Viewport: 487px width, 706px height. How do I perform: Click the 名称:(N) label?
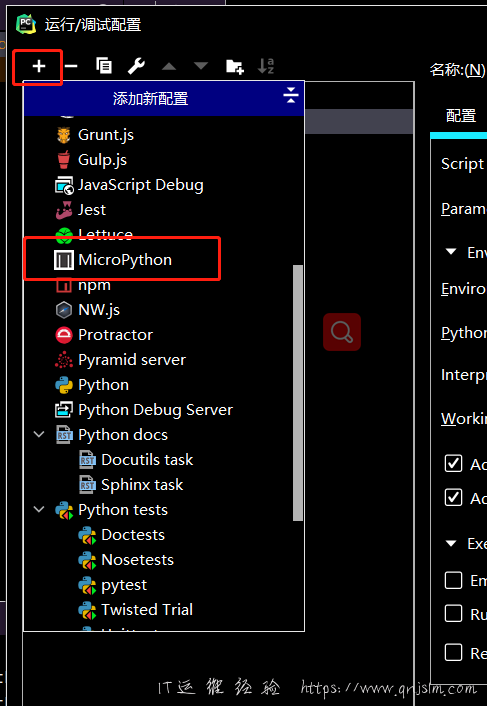(x=457, y=70)
